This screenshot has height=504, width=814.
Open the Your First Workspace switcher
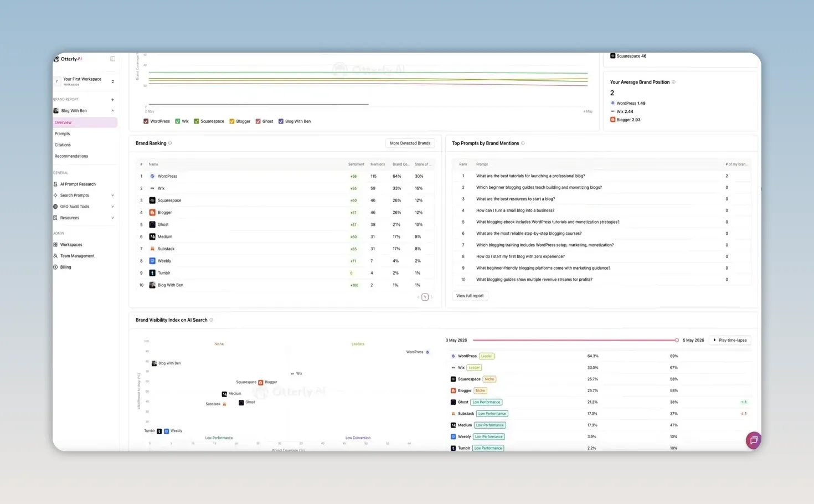85,81
